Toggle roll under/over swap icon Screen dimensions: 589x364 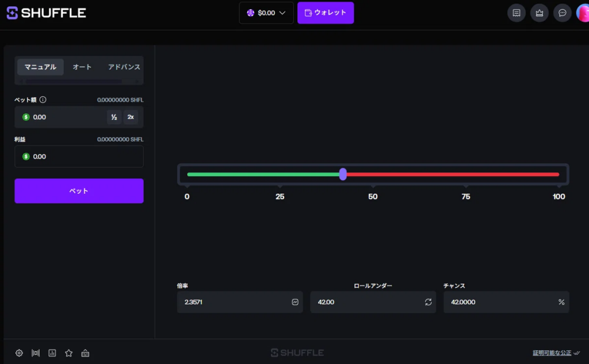[x=428, y=302]
